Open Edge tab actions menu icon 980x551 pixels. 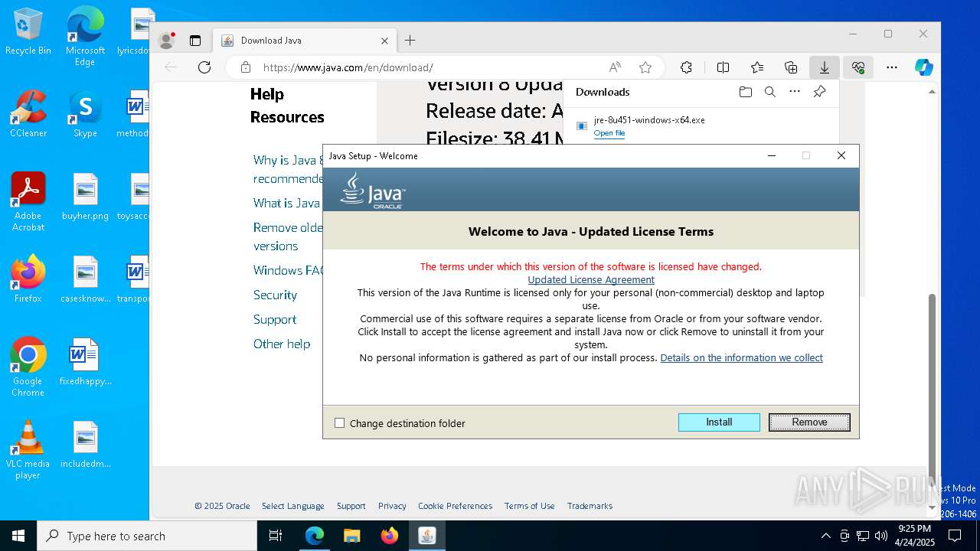[x=195, y=41]
